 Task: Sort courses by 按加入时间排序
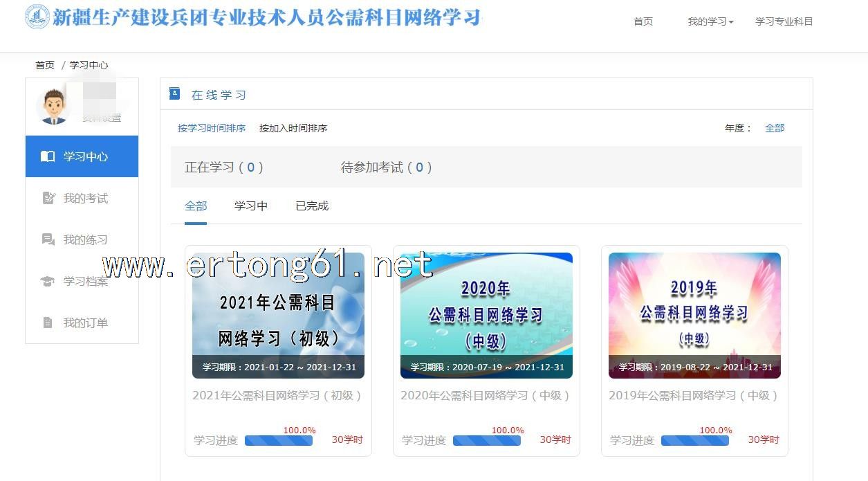(x=293, y=128)
